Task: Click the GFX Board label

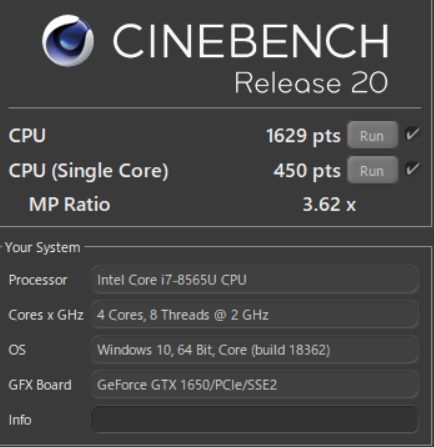Action: tap(40, 385)
